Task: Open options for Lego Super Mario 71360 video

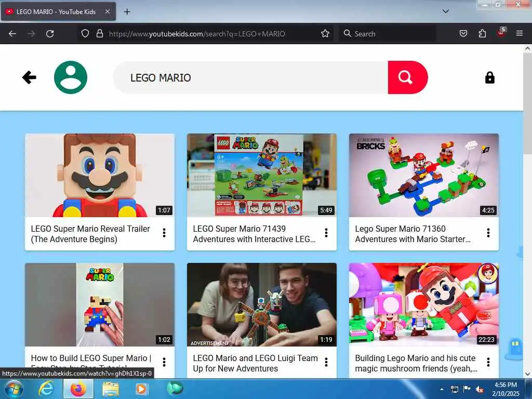Action: [x=488, y=233]
